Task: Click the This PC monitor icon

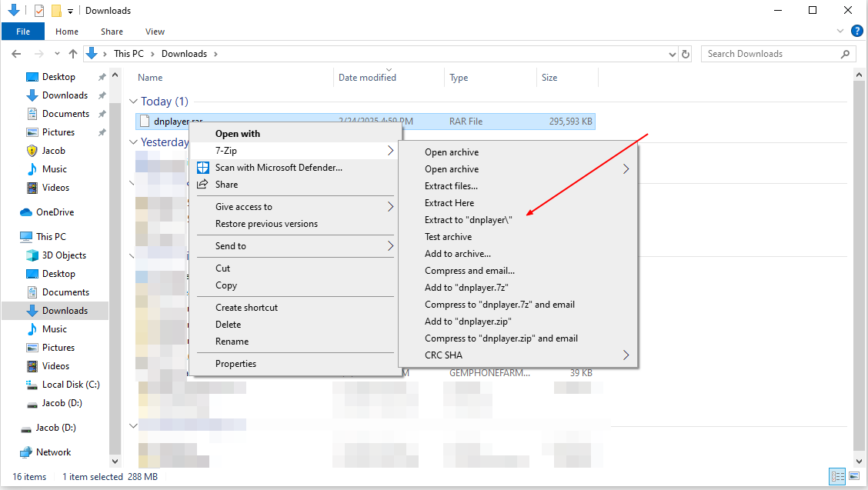Action: point(26,237)
